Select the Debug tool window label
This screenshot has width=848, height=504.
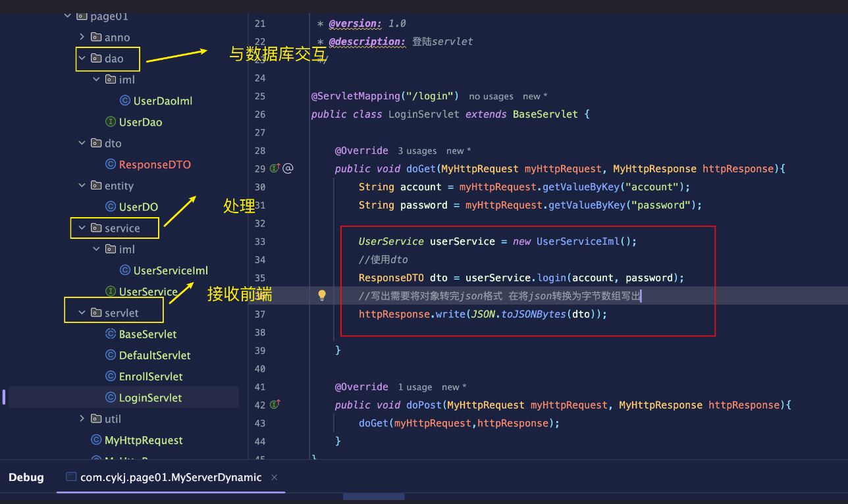click(26, 477)
